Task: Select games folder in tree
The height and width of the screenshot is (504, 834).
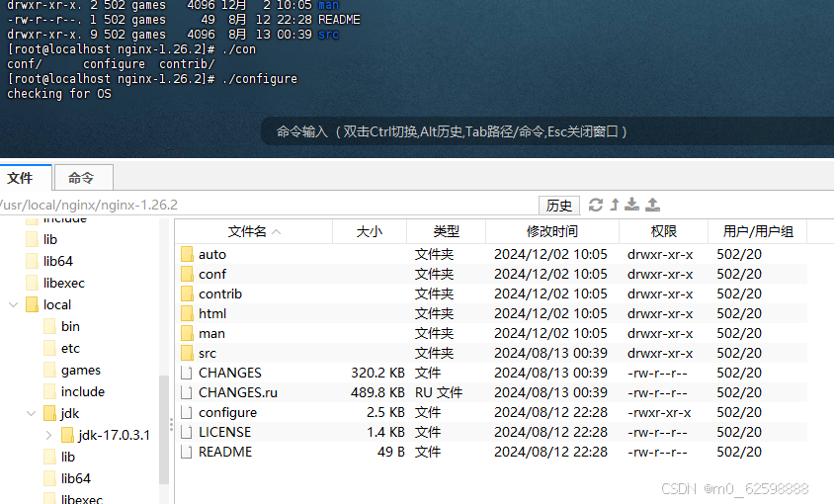Action: pyautogui.click(x=81, y=370)
